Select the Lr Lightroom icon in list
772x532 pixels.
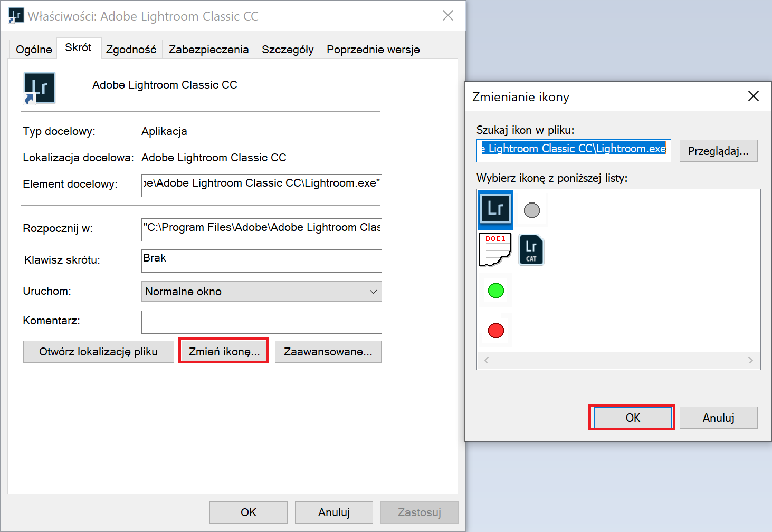pos(495,209)
